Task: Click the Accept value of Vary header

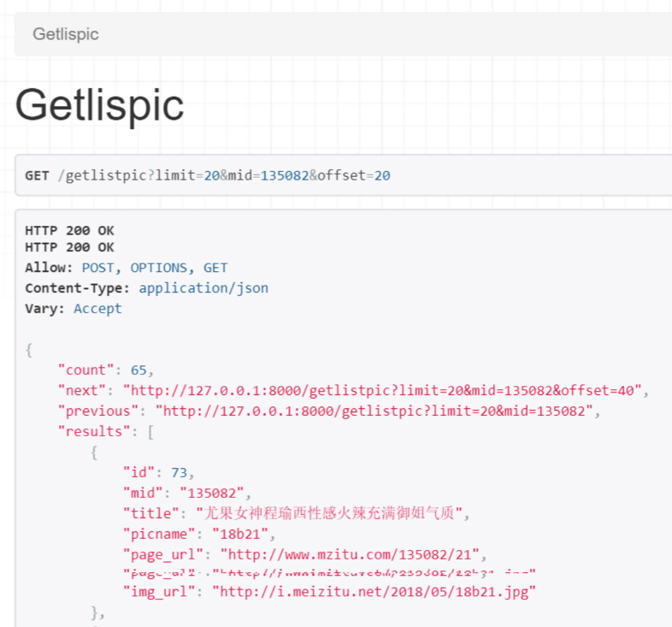Action: [x=97, y=309]
